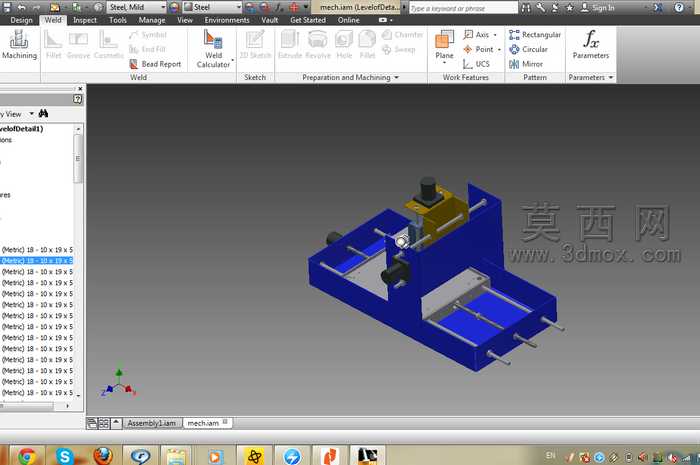Viewport: 700px width, 465px height.
Task: Click the binoculars find icon in browser
Action: 43,113
